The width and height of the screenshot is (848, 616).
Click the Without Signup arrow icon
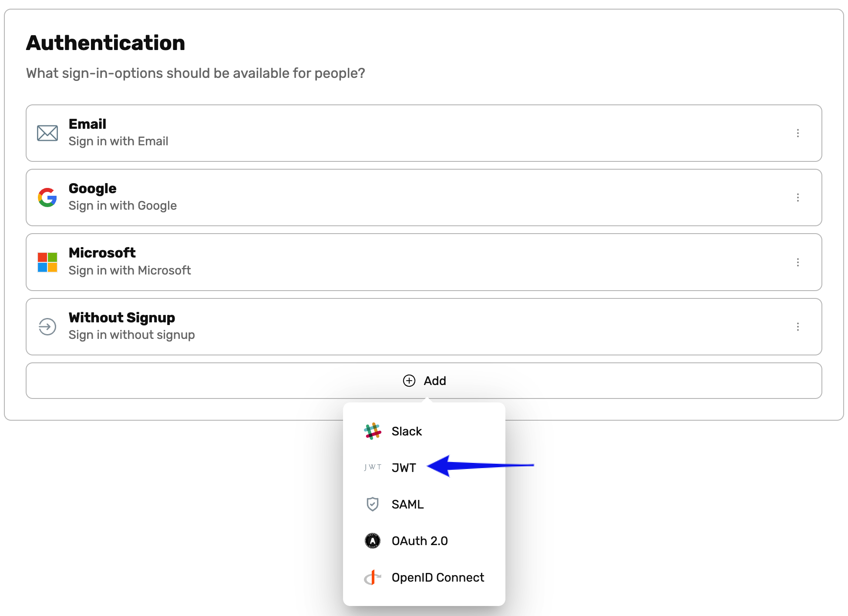pyautogui.click(x=47, y=327)
